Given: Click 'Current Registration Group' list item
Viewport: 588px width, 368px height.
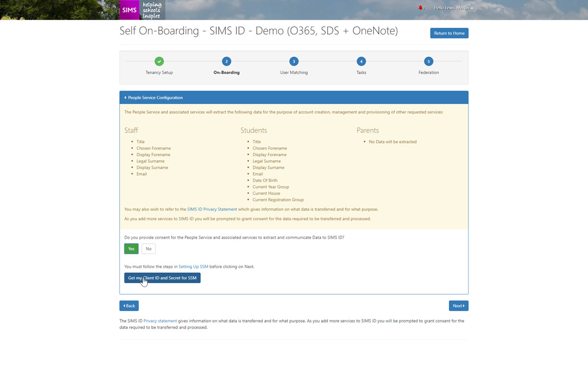Looking at the screenshot, I should click(x=278, y=200).
